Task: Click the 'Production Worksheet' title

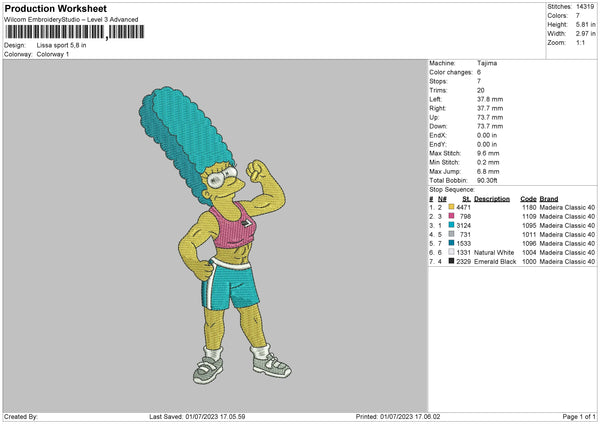Action: click(55, 8)
